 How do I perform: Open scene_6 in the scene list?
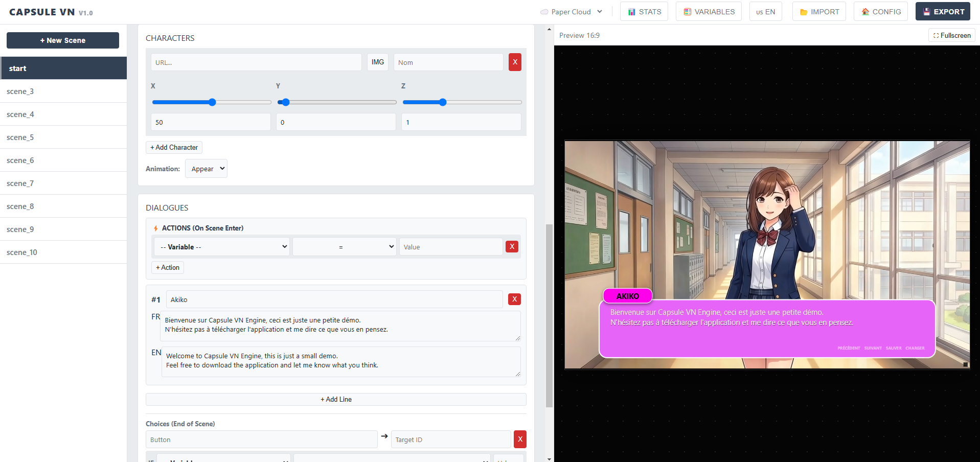(x=63, y=160)
